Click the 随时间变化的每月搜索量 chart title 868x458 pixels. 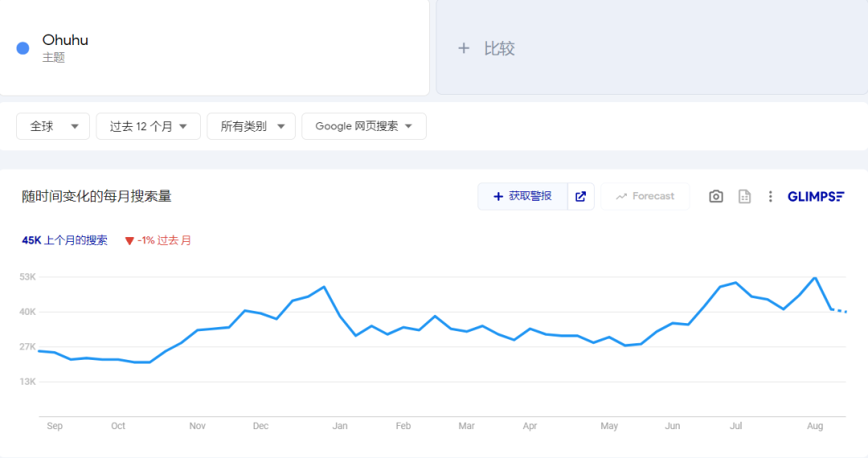click(96, 196)
